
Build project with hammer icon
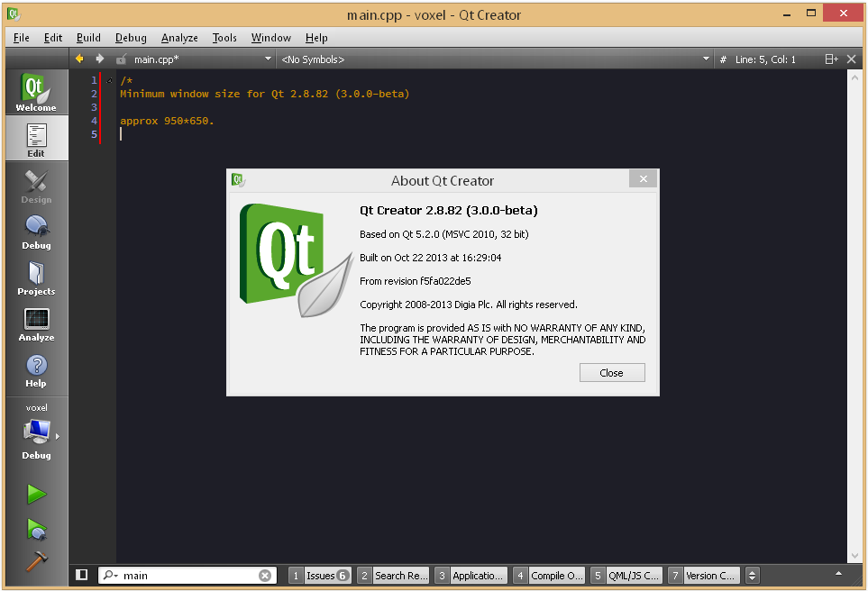coord(37,561)
